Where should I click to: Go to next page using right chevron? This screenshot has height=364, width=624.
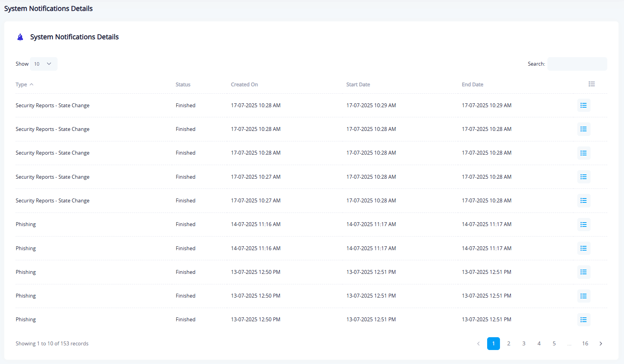pos(601,343)
